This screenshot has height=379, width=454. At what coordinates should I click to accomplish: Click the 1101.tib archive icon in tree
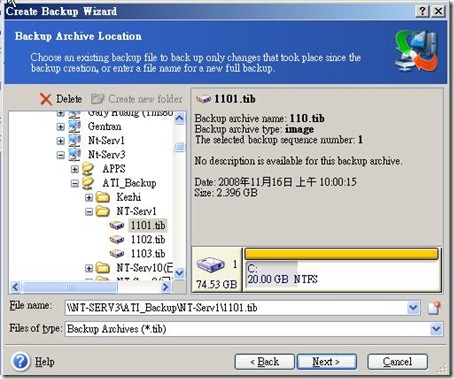(x=117, y=225)
